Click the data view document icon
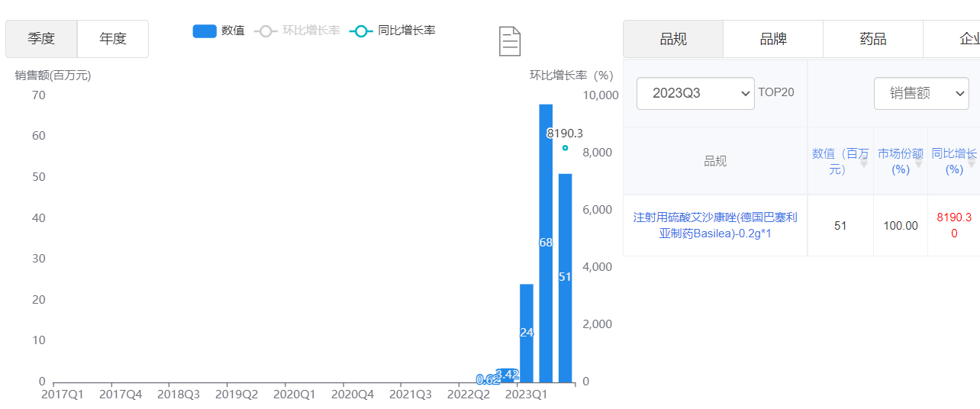 (x=509, y=41)
